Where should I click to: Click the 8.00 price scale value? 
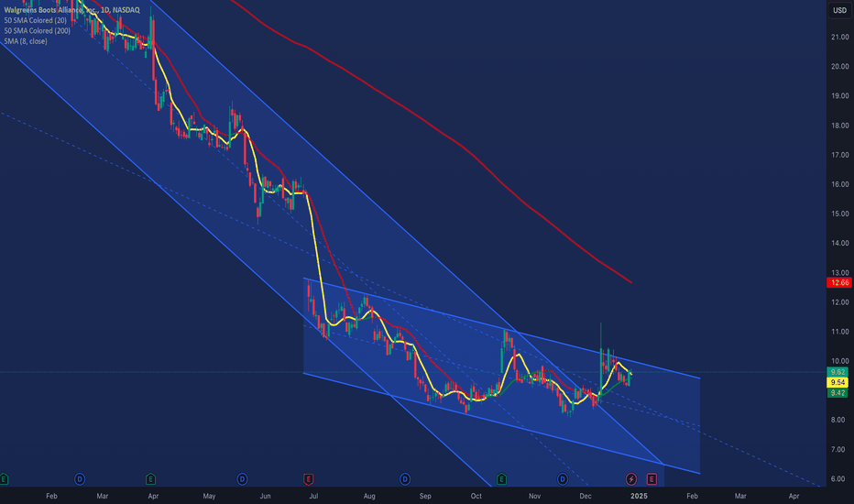[x=840, y=420]
